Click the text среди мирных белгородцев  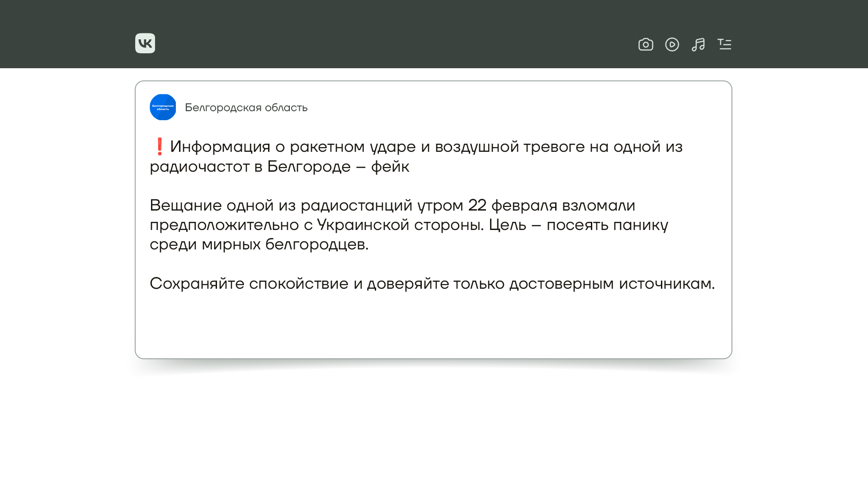click(259, 244)
